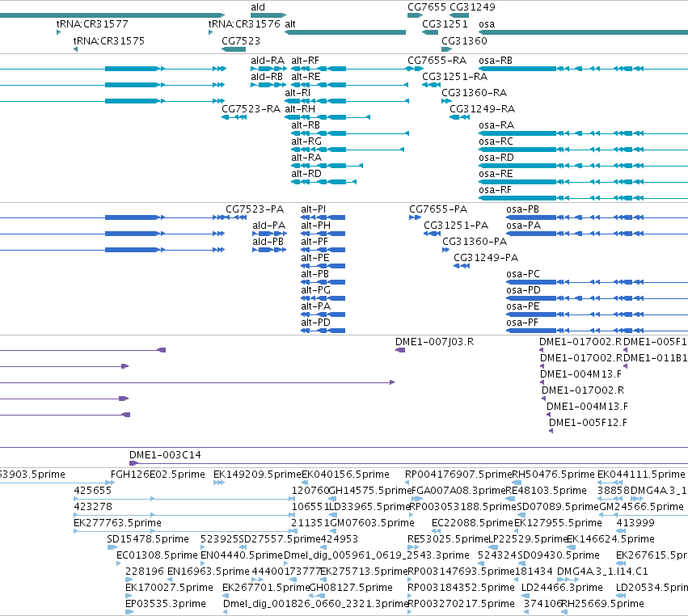688x616 pixels.
Task: Click the CG31360-RA transcript label
Action: pos(474,93)
